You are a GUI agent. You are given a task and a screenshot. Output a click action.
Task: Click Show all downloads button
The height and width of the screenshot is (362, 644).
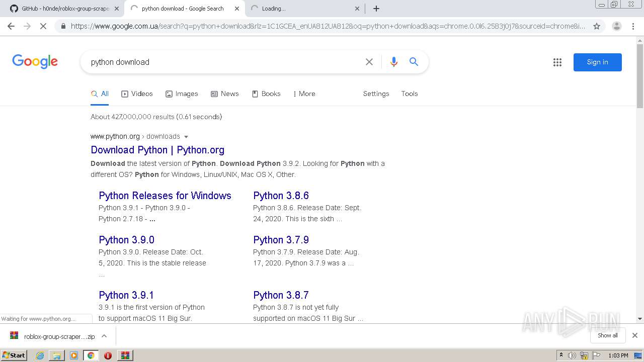[607, 335]
